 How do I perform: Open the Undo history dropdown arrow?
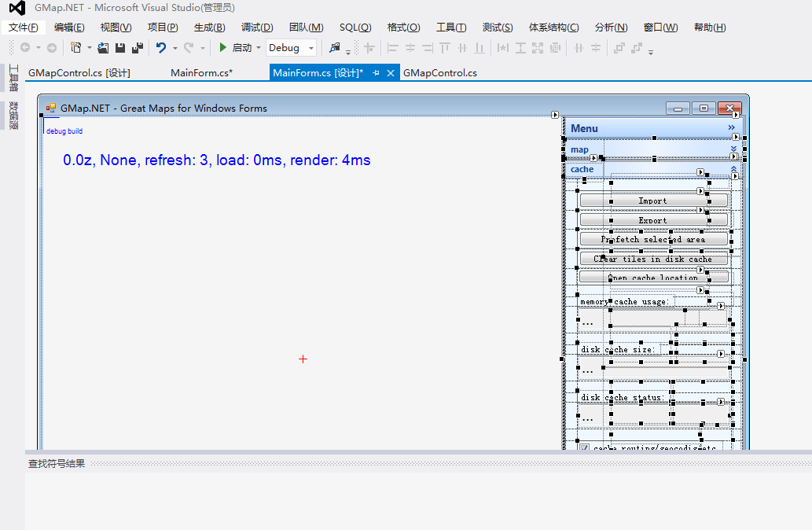[175, 48]
